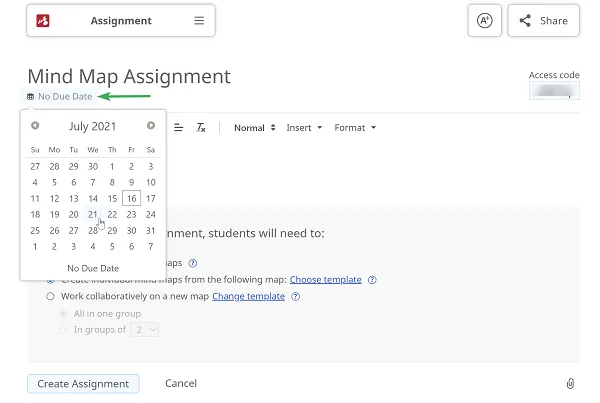Open the group size dropdown
This screenshot has width=600, height=403.
pos(146,329)
